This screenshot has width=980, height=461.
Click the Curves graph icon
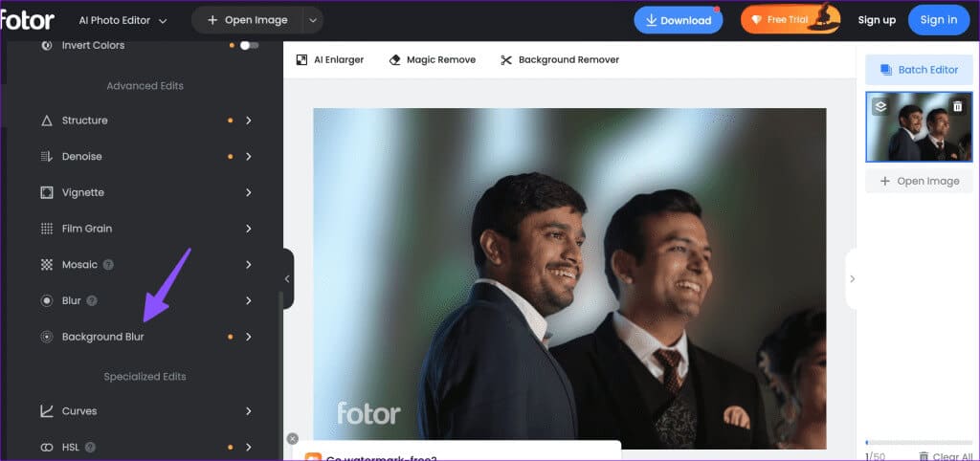(x=46, y=411)
